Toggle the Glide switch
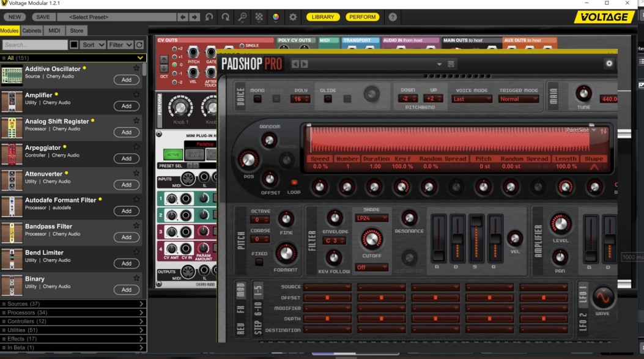Screen dimensions: 644x359 pos(328,99)
